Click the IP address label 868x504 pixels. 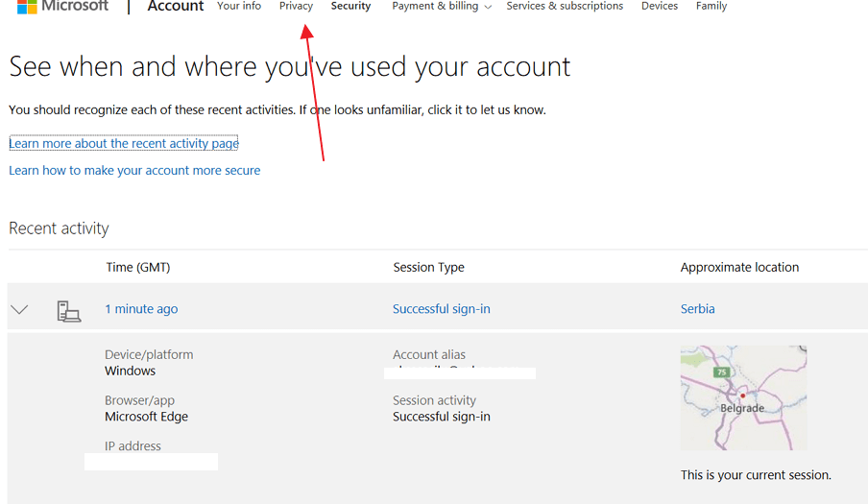point(133,445)
